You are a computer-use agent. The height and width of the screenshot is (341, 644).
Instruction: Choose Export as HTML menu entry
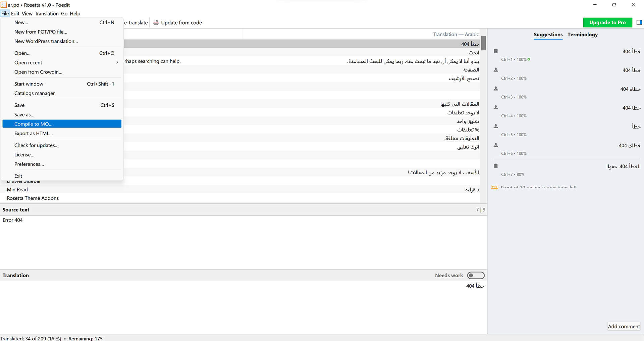(34, 133)
